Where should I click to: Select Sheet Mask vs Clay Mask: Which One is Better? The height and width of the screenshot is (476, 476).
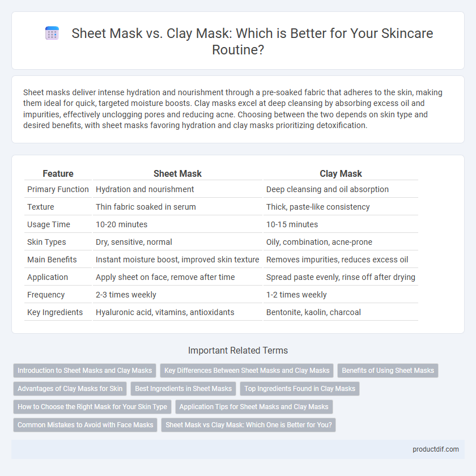coord(249,424)
